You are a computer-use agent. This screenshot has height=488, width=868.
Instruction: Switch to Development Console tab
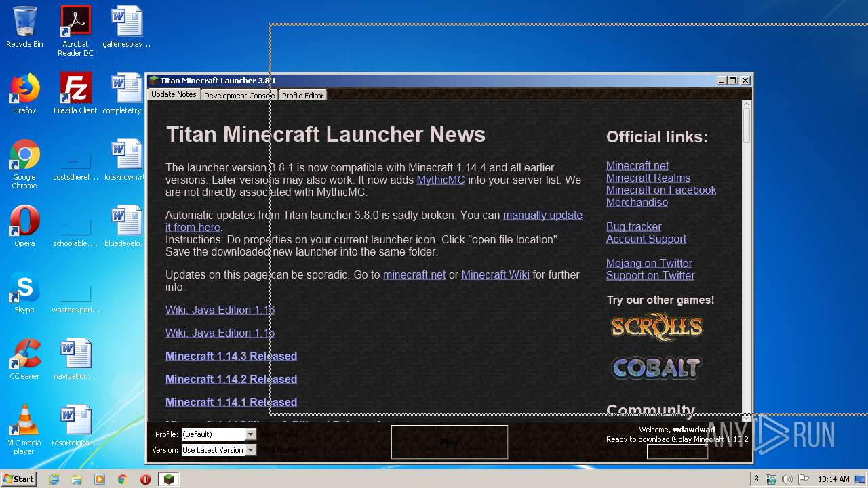pyautogui.click(x=239, y=96)
